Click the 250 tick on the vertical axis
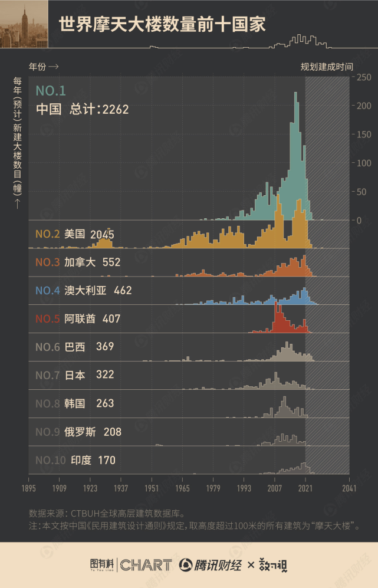The image size is (378, 588). click(363, 77)
